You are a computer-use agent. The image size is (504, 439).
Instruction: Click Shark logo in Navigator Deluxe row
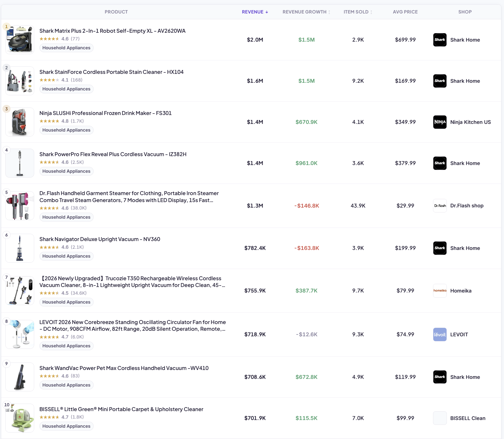click(x=440, y=248)
